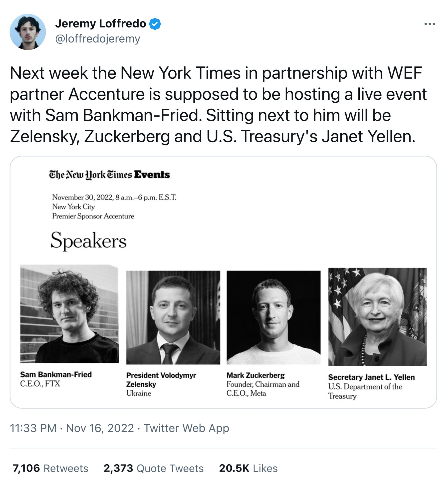The image size is (448, 487).
Task: View the 7,106 Retweets list
Action: [x=50, y=468]
